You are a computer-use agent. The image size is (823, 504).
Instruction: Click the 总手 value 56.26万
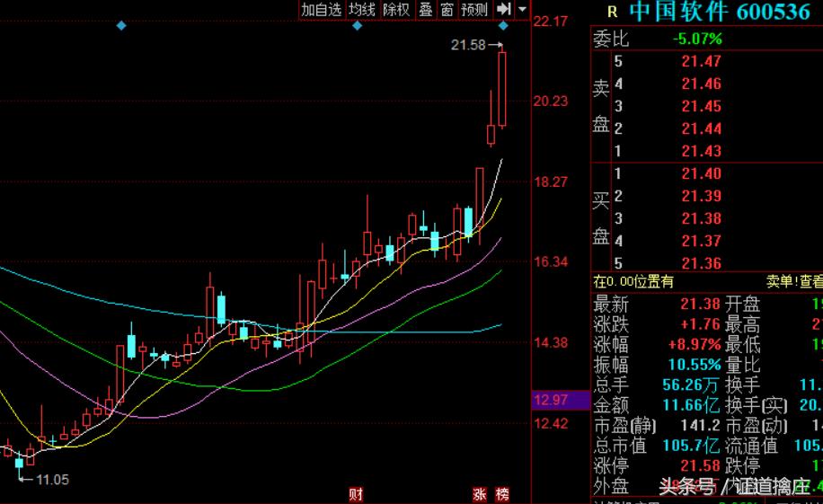(690, 385)
